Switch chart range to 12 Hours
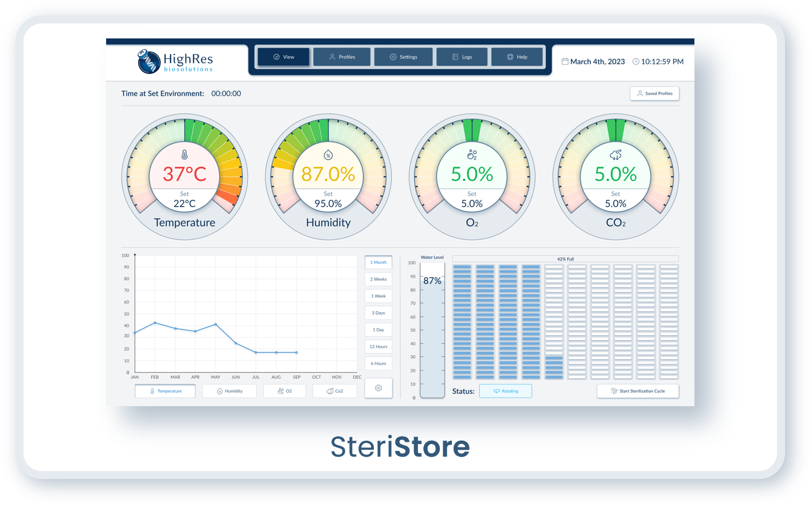Viewport: 812px width, 506px height. pyautogui.click(x=378, y=347)
